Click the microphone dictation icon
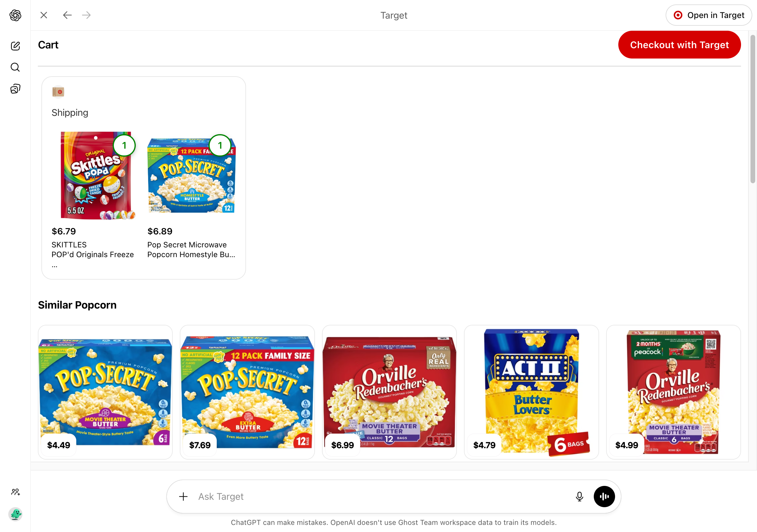Viewport: 757px width, 532px height. pyautogui.click(x=579, y=497)
